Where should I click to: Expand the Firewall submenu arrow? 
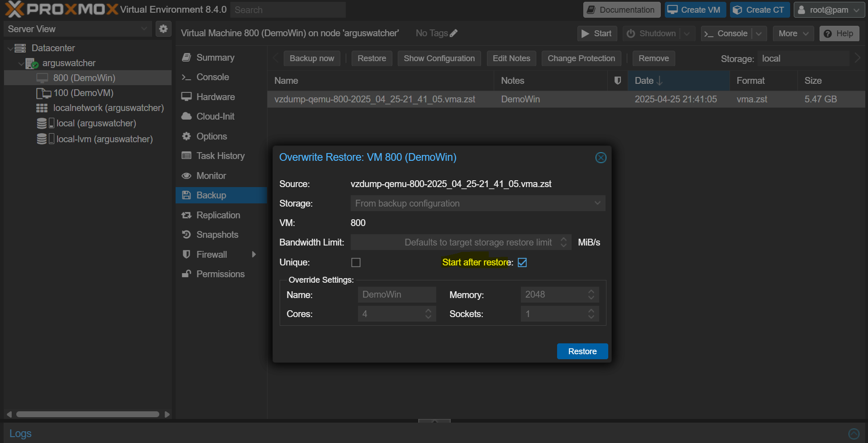pos(254,255)
